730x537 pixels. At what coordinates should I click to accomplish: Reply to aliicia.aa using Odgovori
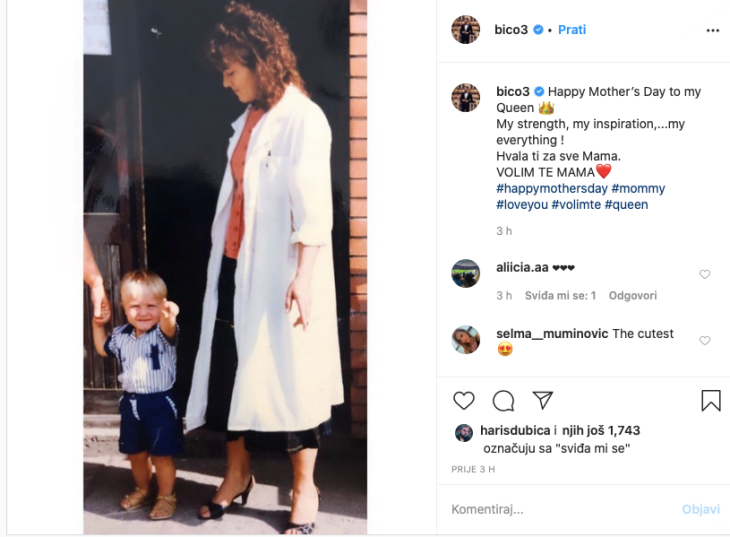coord(633,296)
